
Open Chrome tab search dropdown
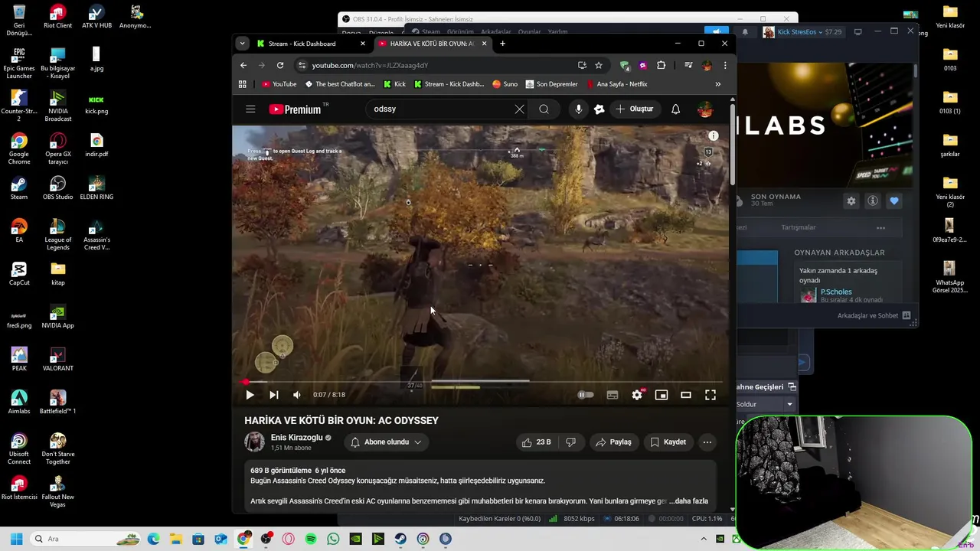[242, 44]
